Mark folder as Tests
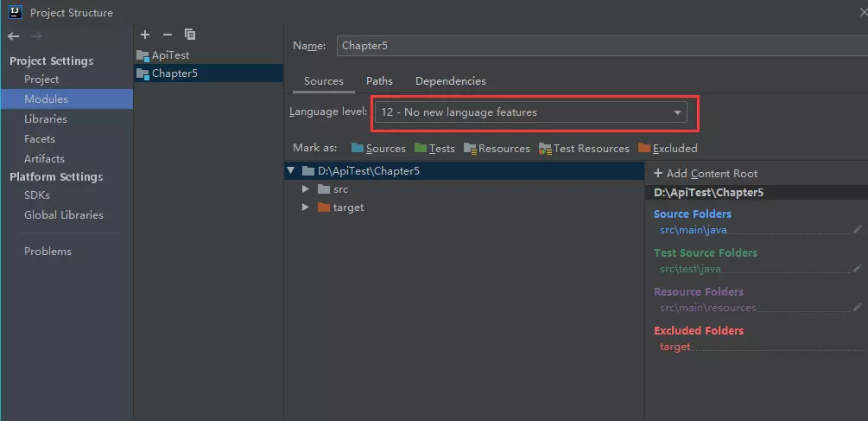Screen dimensions: 868x421 coord(434,149)
